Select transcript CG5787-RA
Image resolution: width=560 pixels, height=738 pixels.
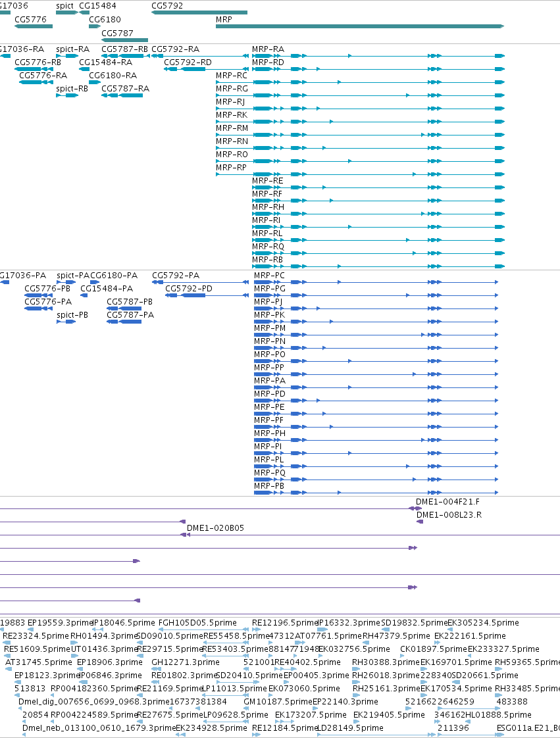pos(125,89)
